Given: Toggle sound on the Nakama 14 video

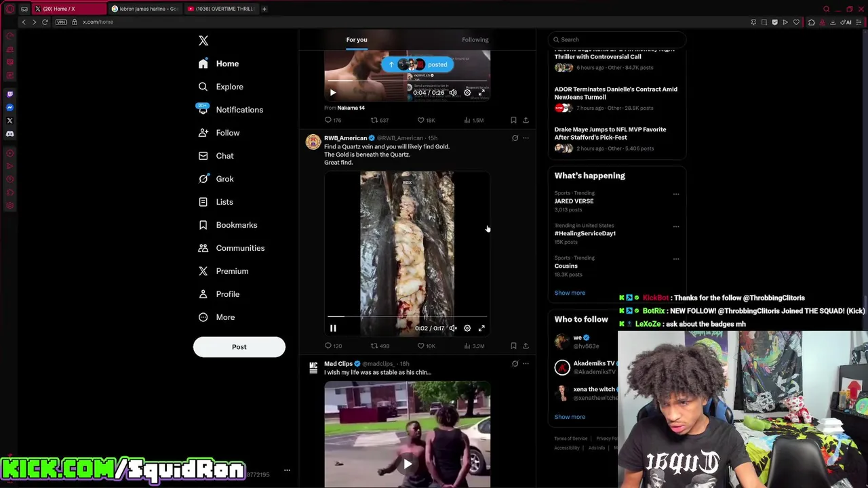Looking at the screenshot, I should pos(453,92).
